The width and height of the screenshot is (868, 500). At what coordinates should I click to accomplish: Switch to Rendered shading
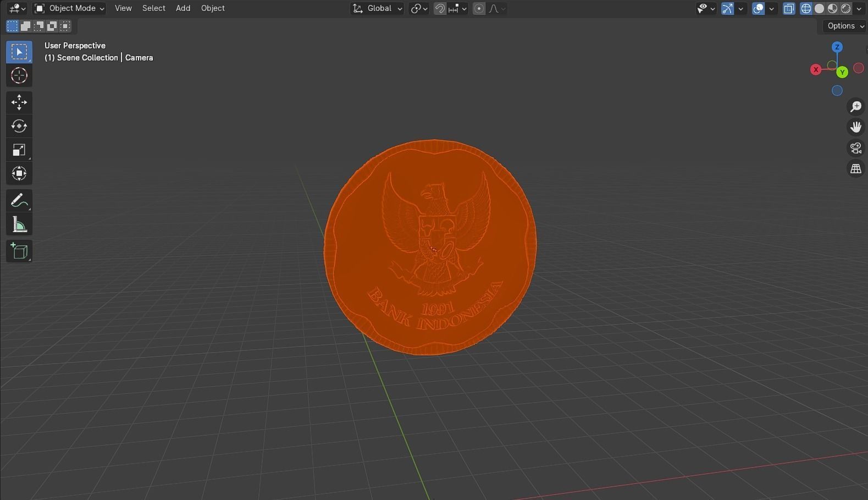click(x=845, y=8)
